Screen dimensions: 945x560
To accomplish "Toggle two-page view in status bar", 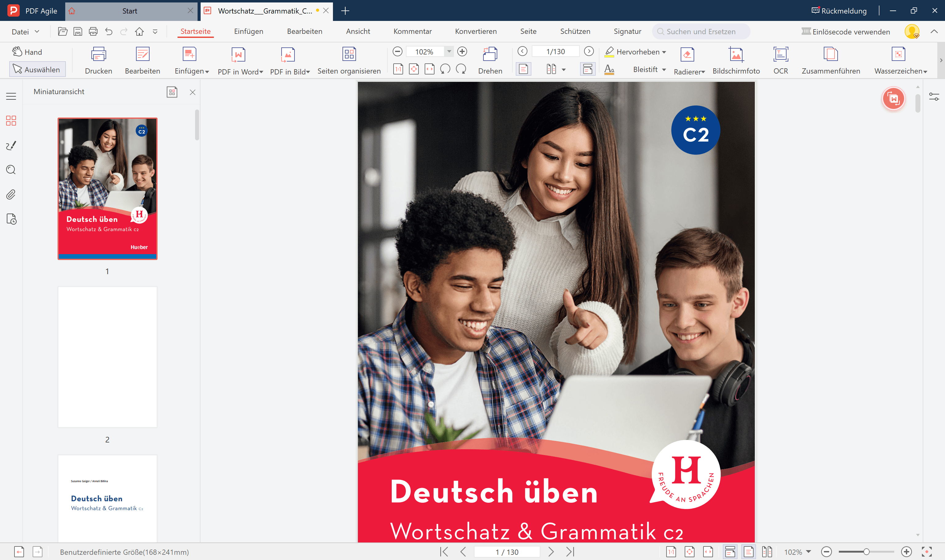I will (767, 552).
